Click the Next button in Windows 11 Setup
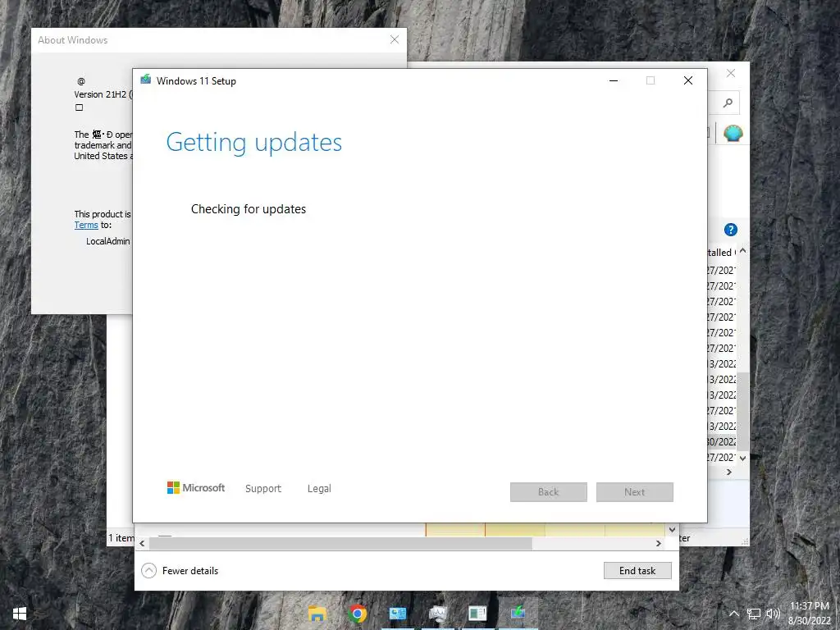The height and width of the screenshot is (630, 840). [x=634, y=492]
